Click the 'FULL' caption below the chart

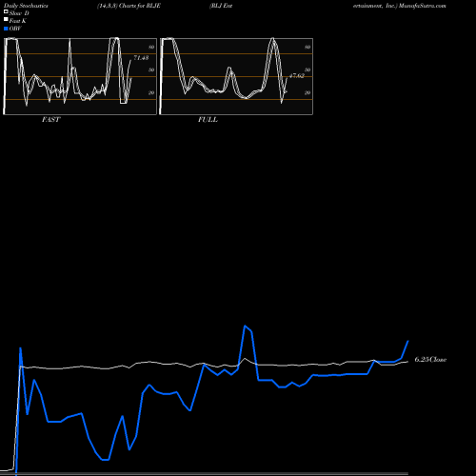click(x=208, y=120)
